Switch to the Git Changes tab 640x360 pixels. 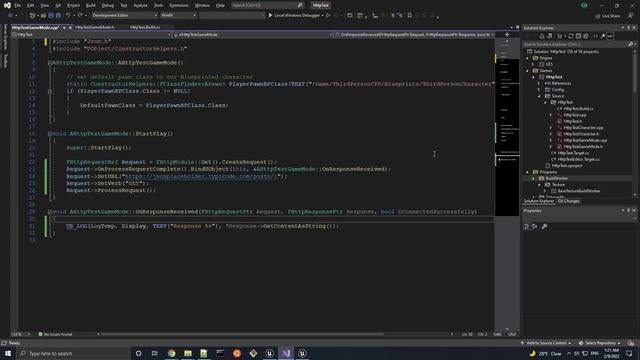(x=569, y=201)
